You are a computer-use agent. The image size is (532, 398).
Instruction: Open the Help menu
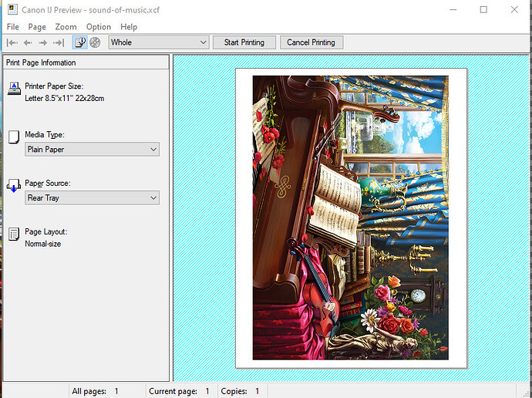tap(129, 27)
